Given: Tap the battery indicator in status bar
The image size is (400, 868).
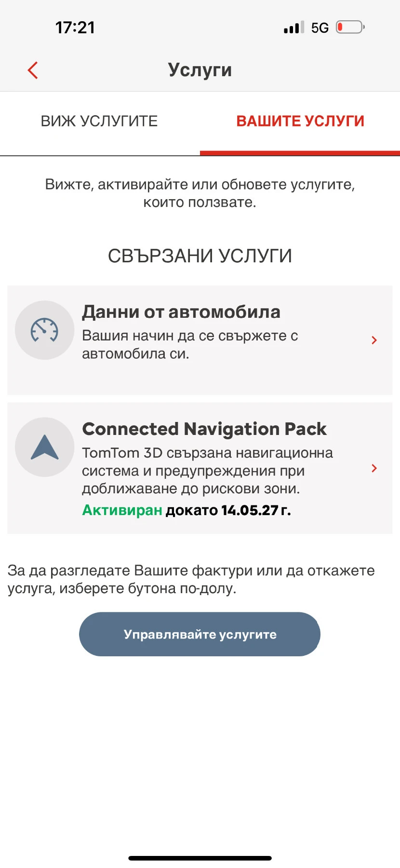Looking at the screenshot, I should pyautogui.click(x=350, y=27).
